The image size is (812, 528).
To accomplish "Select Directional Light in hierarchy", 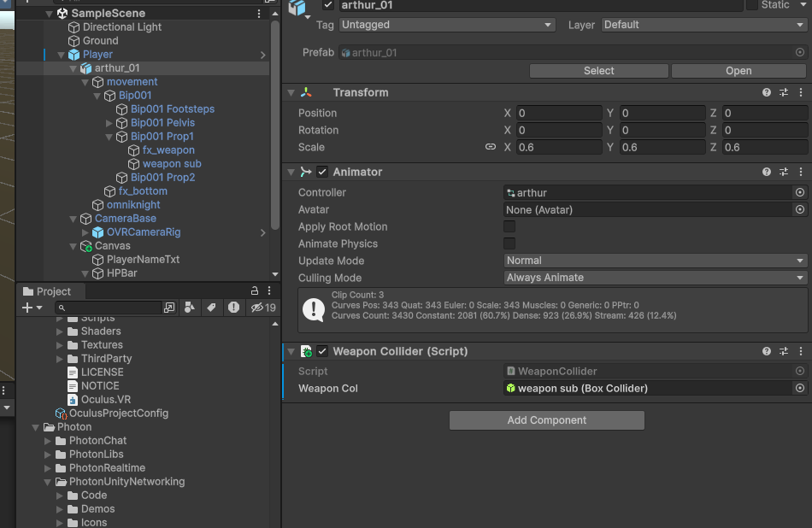I will coord(121,27).
